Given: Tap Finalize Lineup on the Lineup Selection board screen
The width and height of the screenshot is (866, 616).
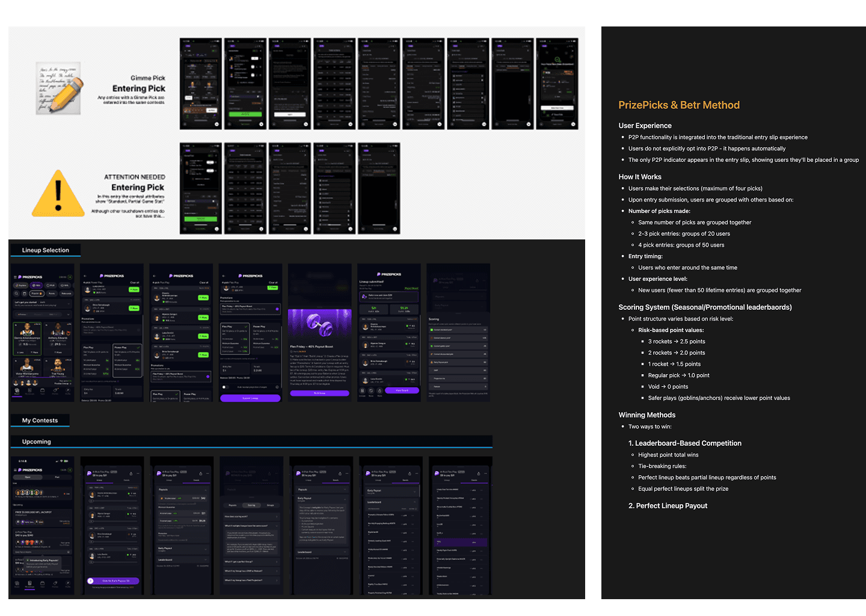Looking at the screenshot, I should 62,383.
